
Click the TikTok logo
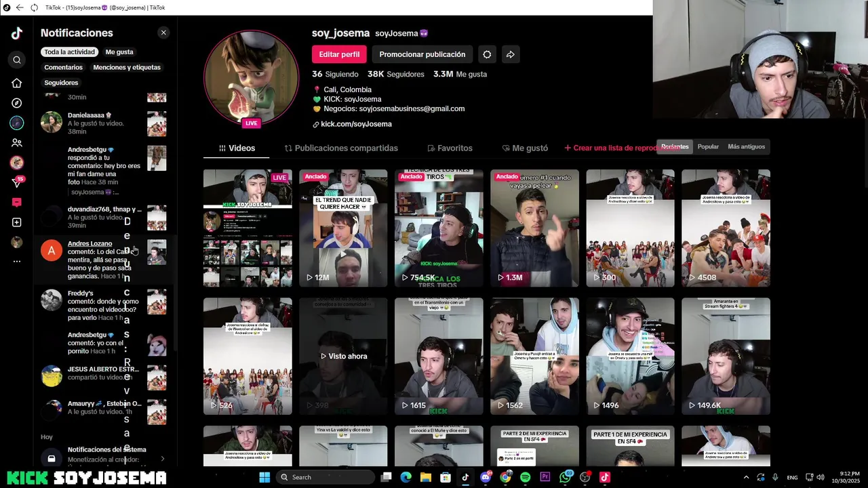click(x=17, y=33)
